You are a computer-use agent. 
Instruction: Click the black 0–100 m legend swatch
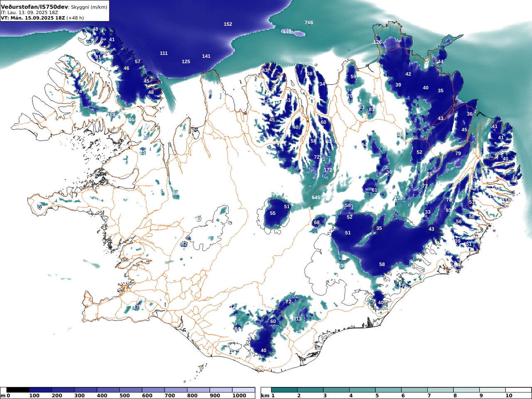18,390
